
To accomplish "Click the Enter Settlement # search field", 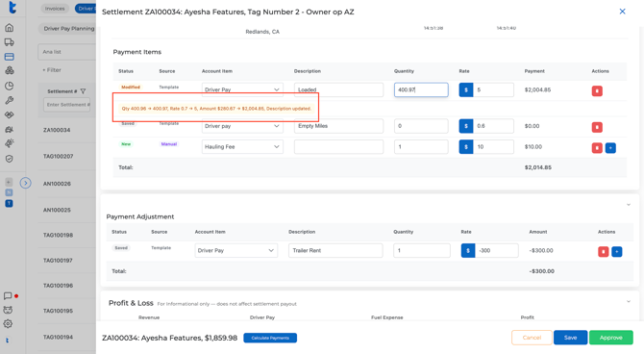I will coord(67,105).
